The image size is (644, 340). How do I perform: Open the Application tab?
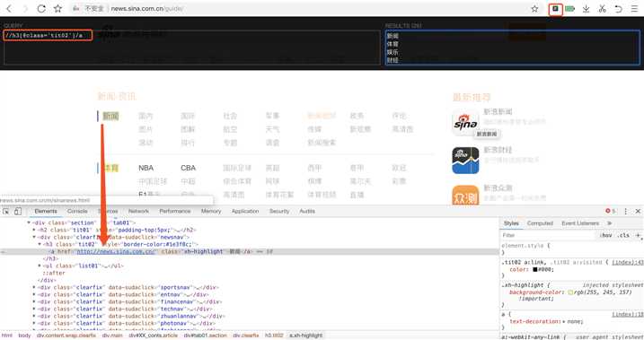[x=245, y=211]
